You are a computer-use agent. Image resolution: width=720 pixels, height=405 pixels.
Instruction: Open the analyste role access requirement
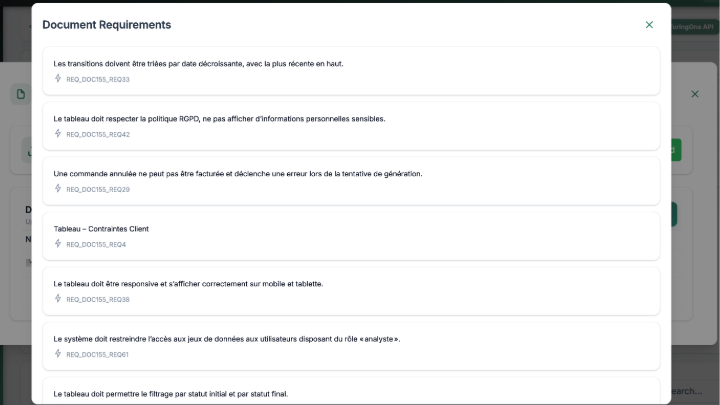(226, 338)
